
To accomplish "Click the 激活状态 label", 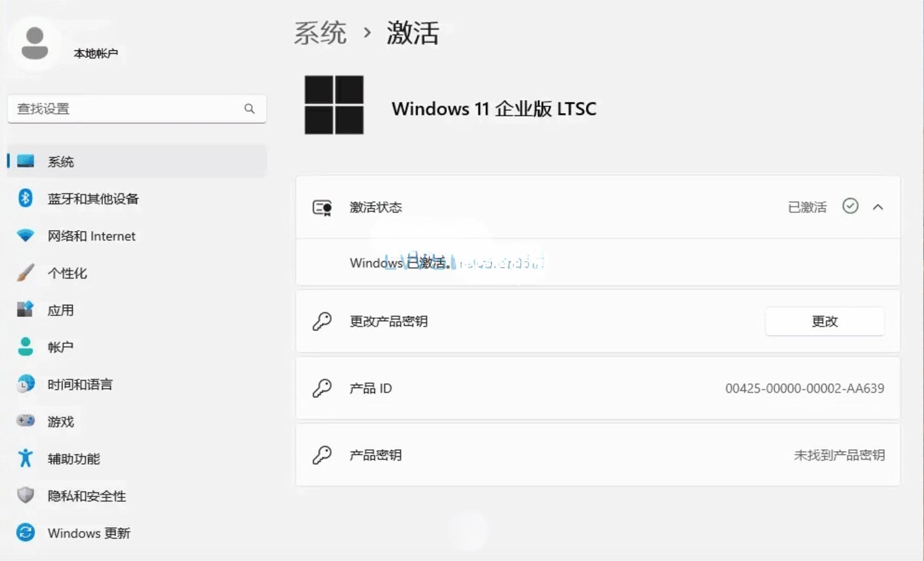I will click(376, 207).
